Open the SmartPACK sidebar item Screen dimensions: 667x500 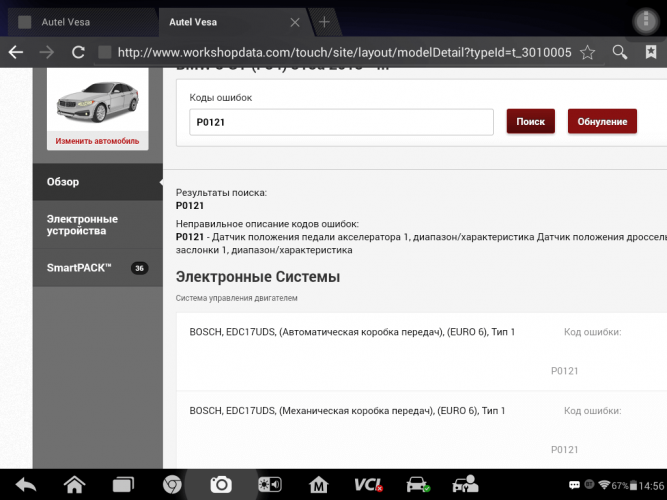[x=97, y=268]
